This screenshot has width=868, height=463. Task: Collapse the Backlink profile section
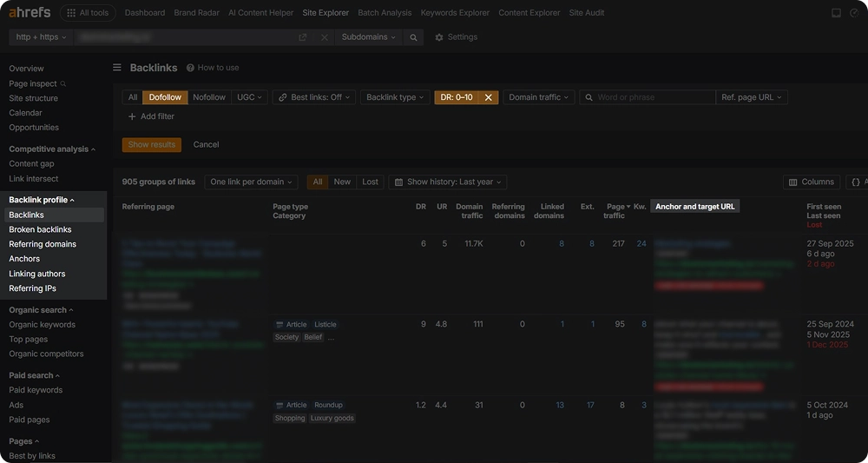tap(42, 200)
